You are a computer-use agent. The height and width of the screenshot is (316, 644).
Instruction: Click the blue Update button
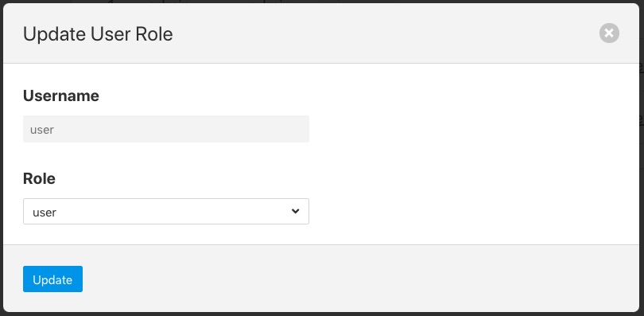(x=52, y=279)
